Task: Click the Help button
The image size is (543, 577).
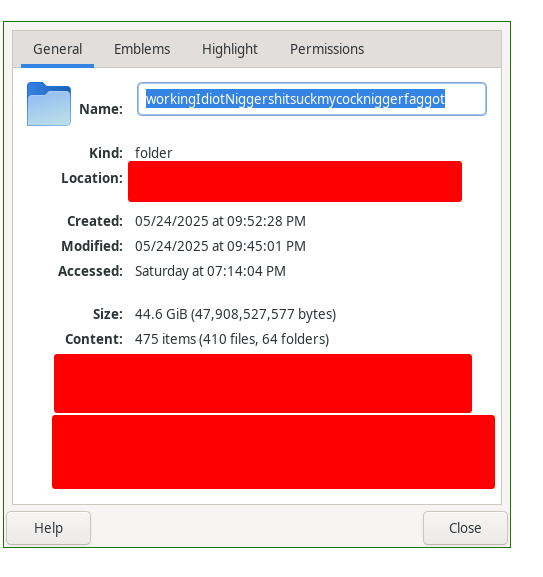Action: pos(49,528)
